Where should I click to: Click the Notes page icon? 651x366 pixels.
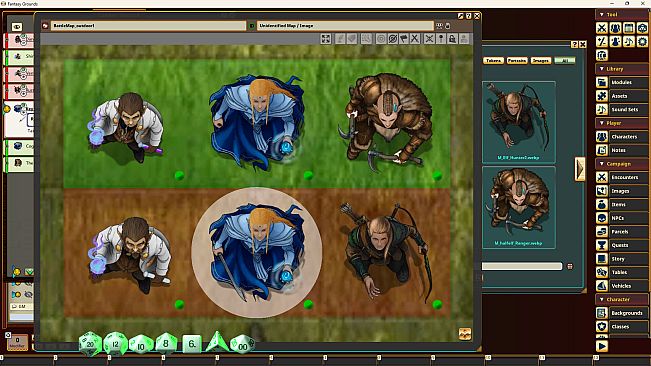coord(602,150)
